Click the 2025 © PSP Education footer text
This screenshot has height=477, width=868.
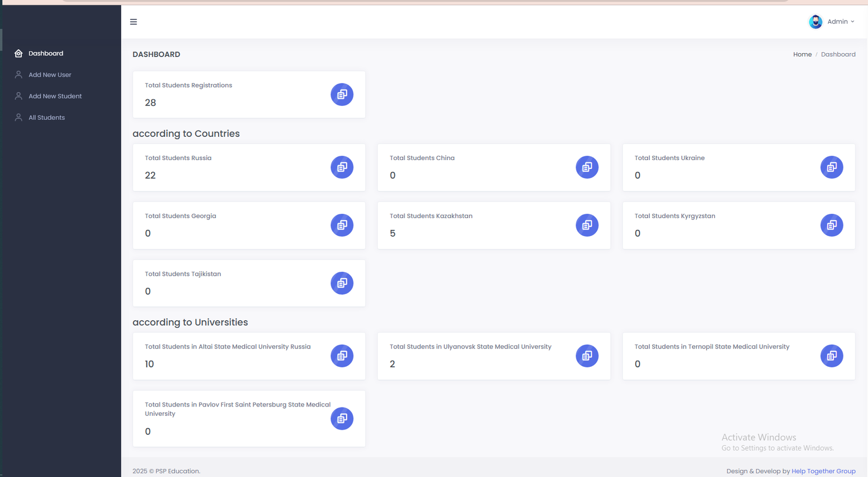click(166, 471)
